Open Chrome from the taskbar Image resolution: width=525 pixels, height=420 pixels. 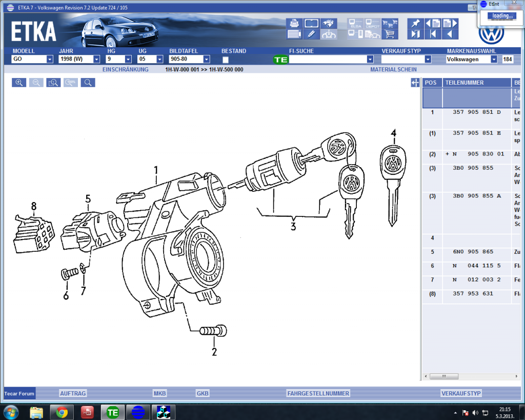[x=62, y=412]
